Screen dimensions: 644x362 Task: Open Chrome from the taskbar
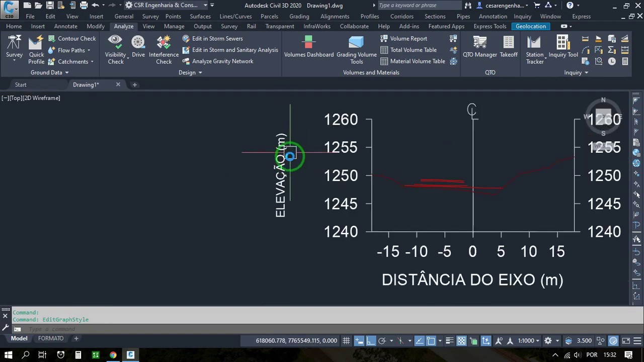(113, 355)
